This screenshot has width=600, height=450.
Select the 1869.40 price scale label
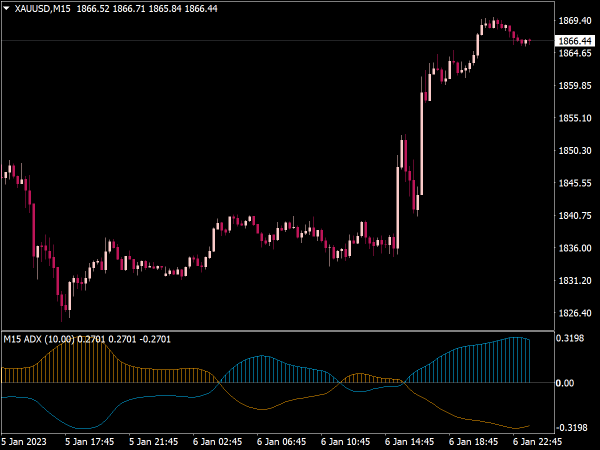coord(575,21)
